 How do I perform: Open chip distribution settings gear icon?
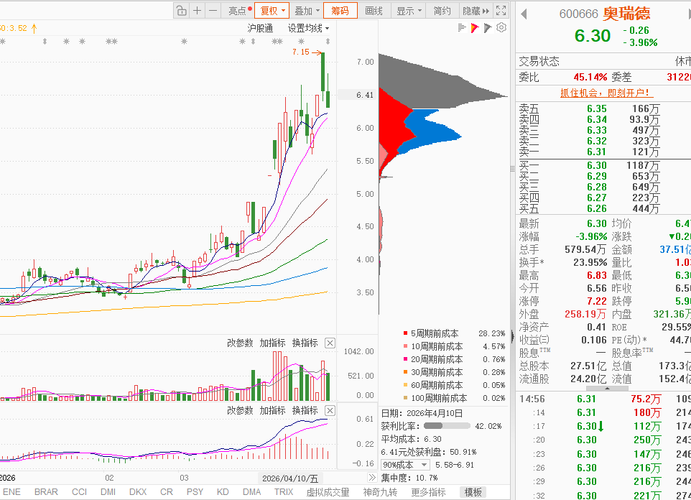(x=501, y=28)
